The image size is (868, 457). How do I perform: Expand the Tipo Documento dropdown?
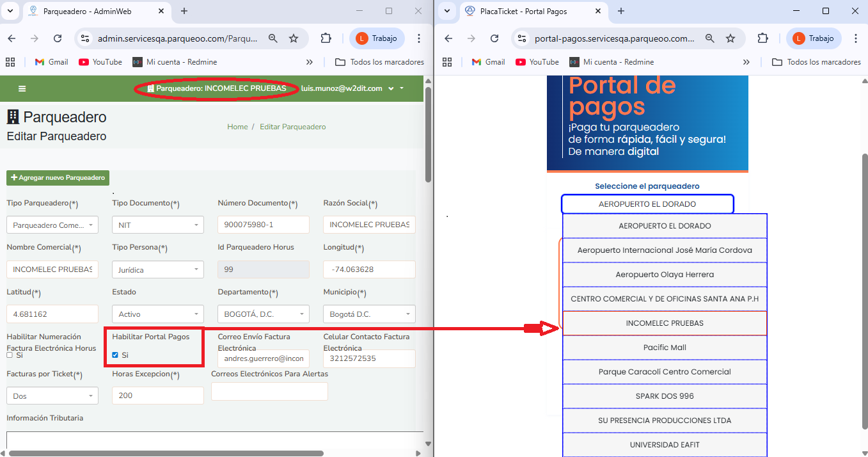click(157, 225)
